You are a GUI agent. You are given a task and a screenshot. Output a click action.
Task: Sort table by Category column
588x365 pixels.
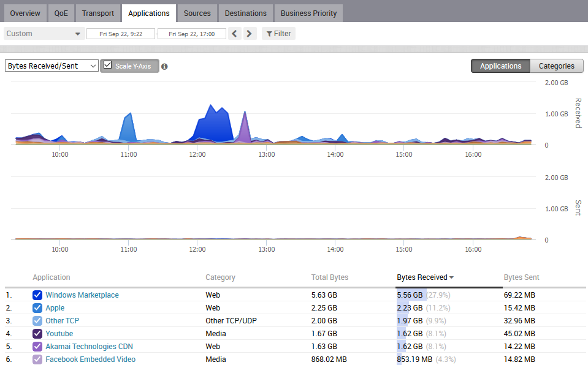[x=220, y=277]
